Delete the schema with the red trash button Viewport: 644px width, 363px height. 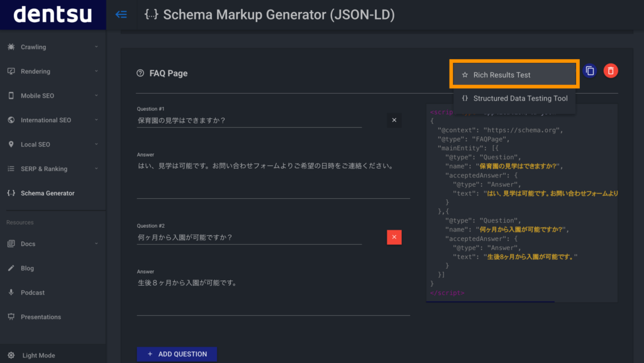point(611,70)
